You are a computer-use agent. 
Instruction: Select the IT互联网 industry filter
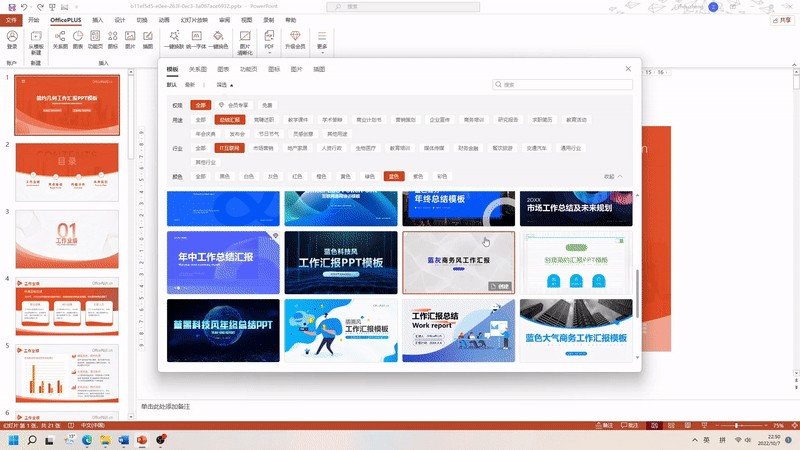pyautogui.click(x=230, y=148)
